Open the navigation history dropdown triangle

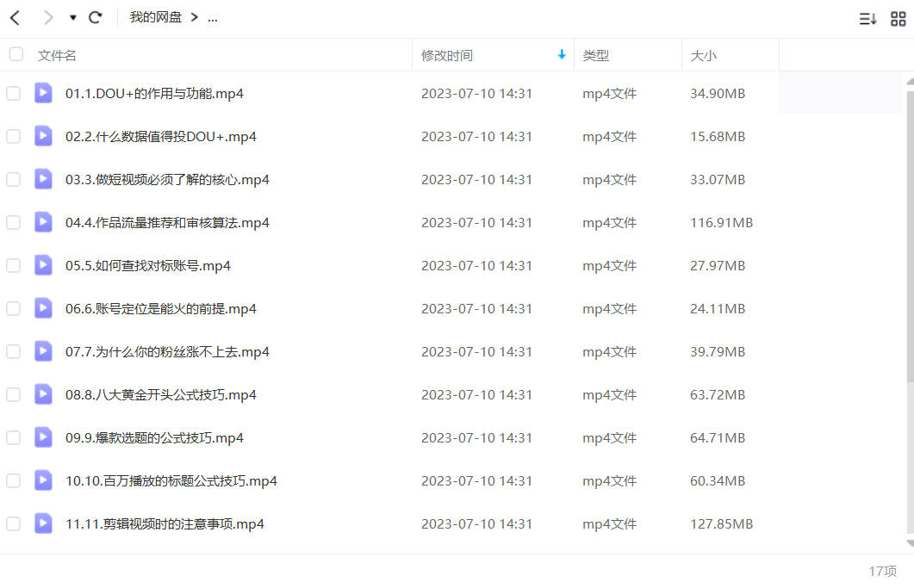coord(73,17)
